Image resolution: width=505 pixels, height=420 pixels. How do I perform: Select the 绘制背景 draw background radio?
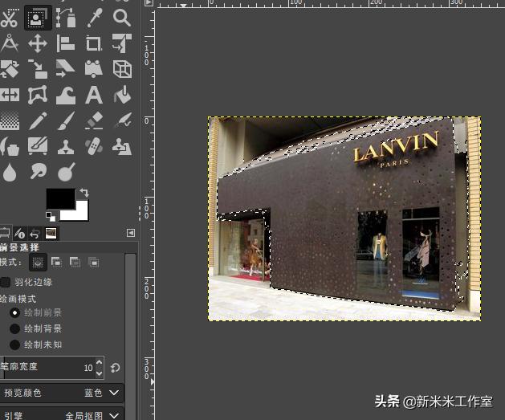coord(14,328)
